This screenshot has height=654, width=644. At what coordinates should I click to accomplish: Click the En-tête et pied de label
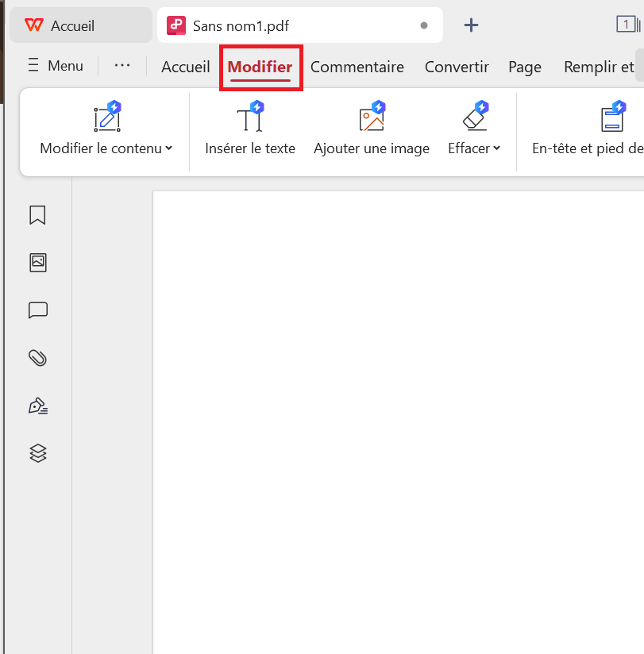pos(588,148)
